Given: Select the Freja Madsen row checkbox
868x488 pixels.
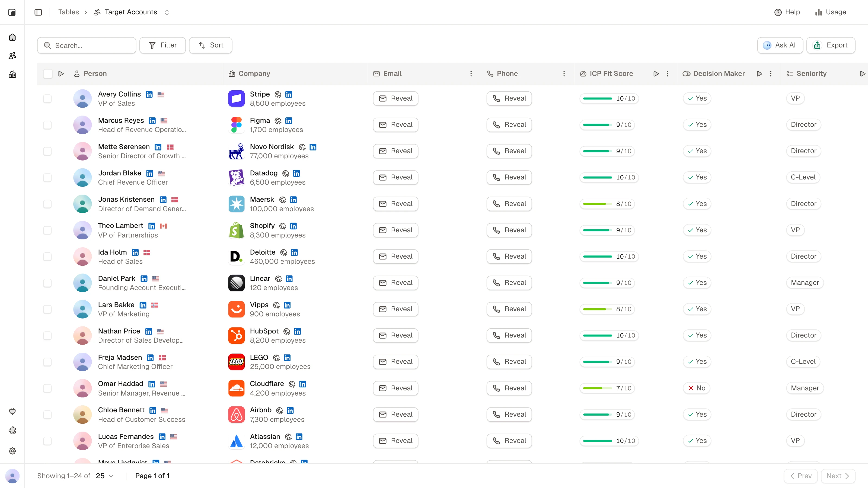Looking at the screenshot, I should pyautogui.click(x=47, y=362).
